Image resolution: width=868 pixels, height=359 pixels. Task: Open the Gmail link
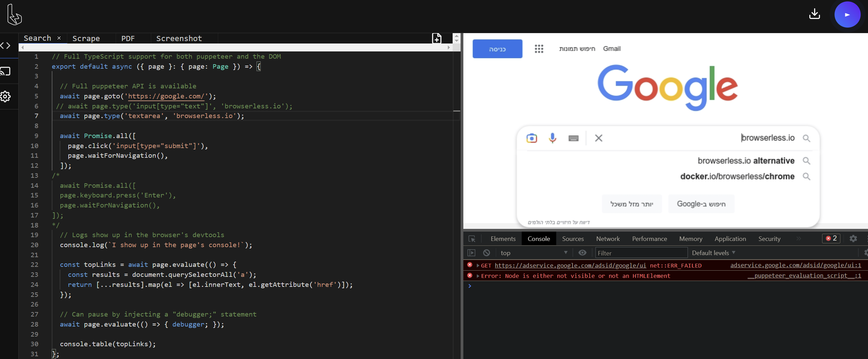click(611, 49)
